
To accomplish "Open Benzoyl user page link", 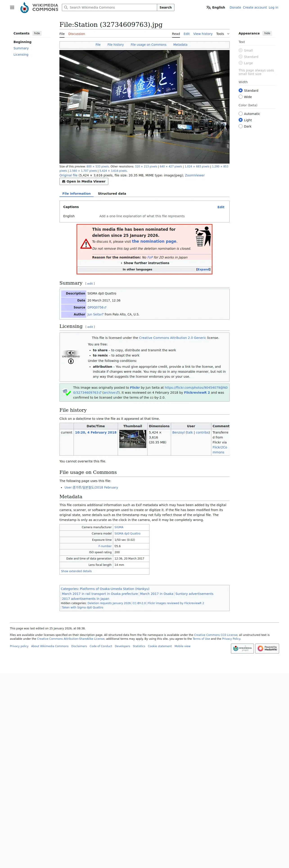I will click(178, 432).
